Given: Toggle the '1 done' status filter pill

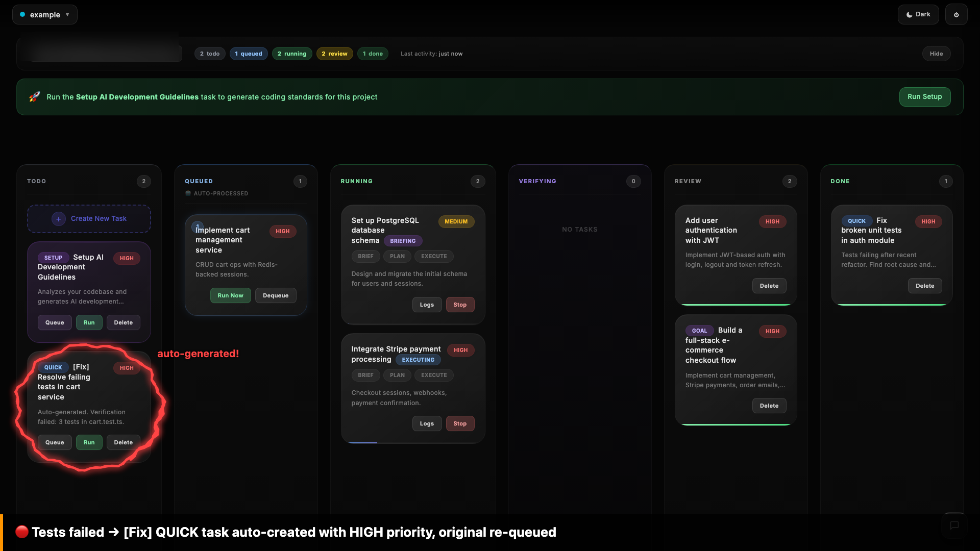Looking at the screenshot, I should tap(373, 54).
